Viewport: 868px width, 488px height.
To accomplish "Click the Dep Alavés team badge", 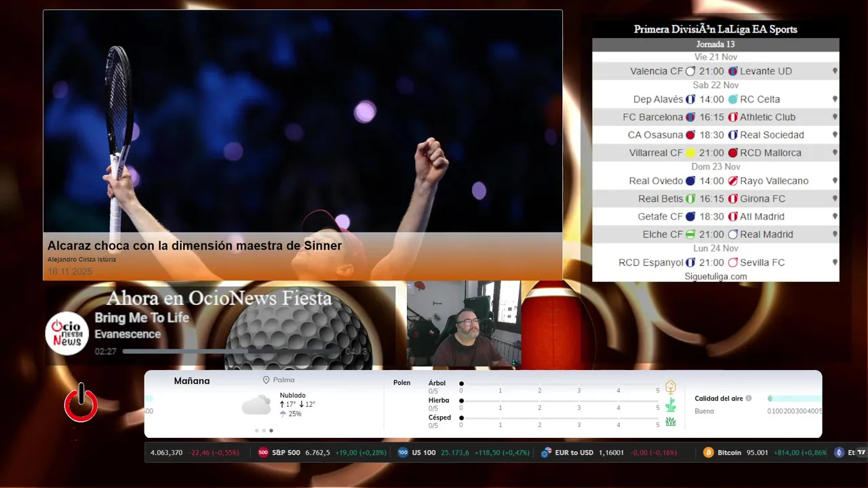I will [690, 100].
